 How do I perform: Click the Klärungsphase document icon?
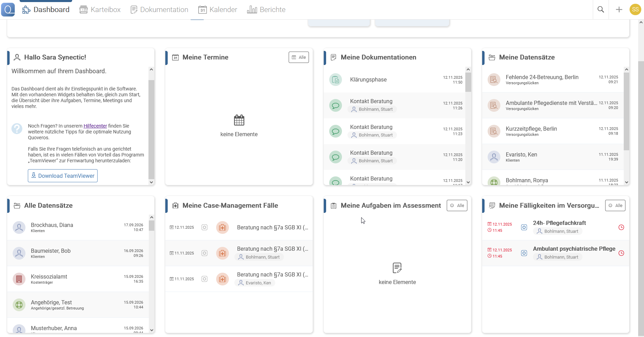[x=335, y=80]
